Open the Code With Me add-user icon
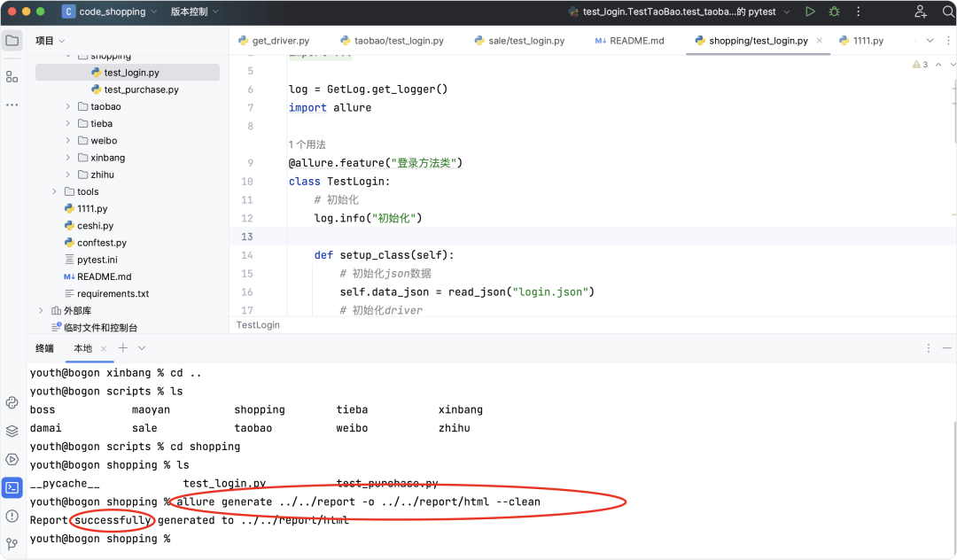Image resolution: width=957 pixels, height=560 pixels. tap(921, 12)
